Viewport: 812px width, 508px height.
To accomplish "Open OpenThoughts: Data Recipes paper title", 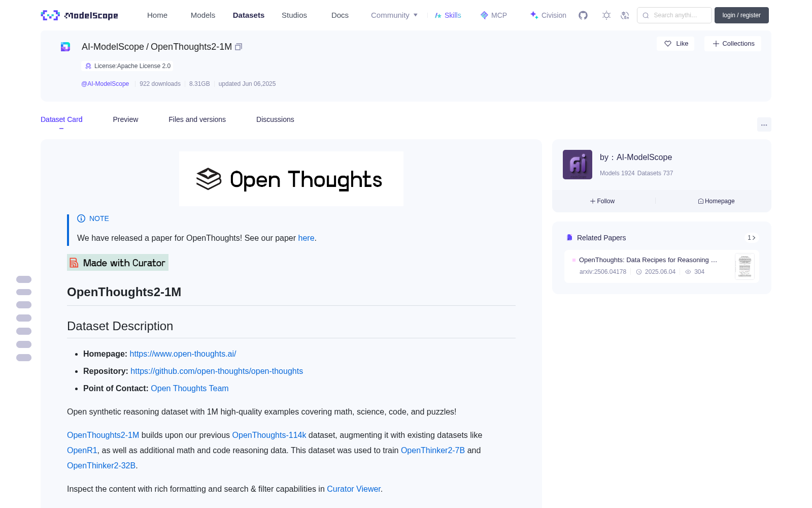I will click(648, 260).
